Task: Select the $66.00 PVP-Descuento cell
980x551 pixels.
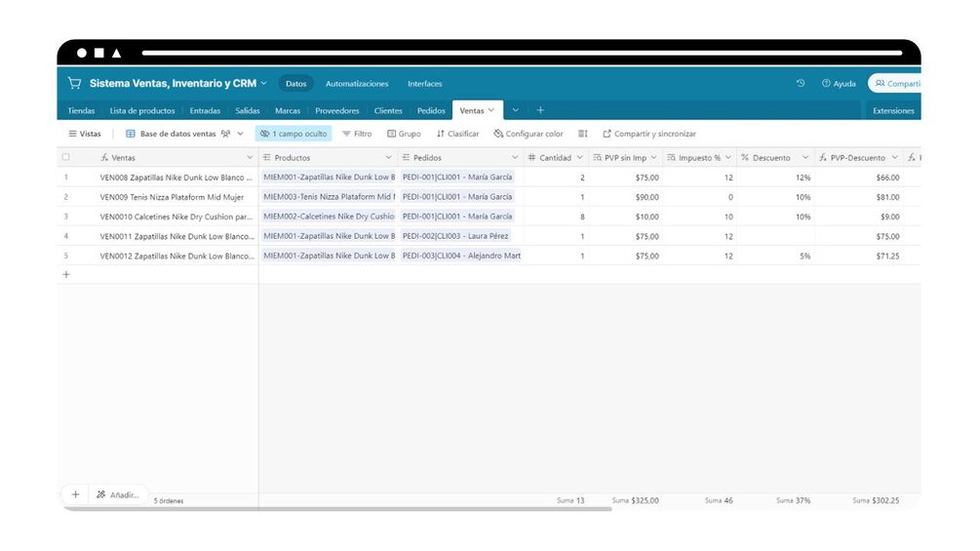Action: click(859, 177)
